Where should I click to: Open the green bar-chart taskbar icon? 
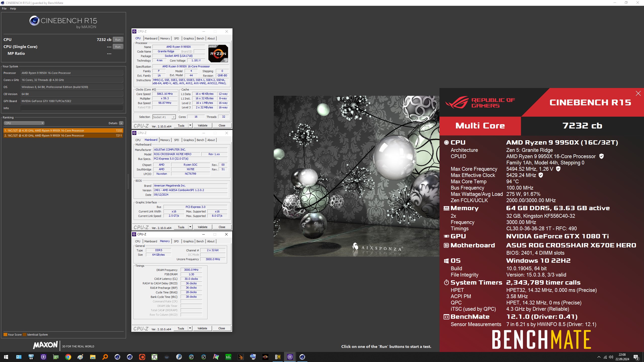coord(228,357)
